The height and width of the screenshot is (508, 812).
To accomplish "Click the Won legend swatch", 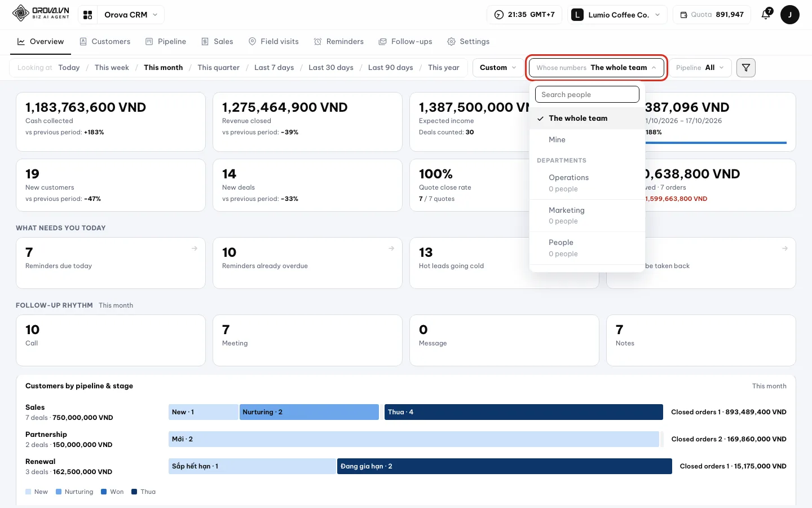I will click(104, 492).
